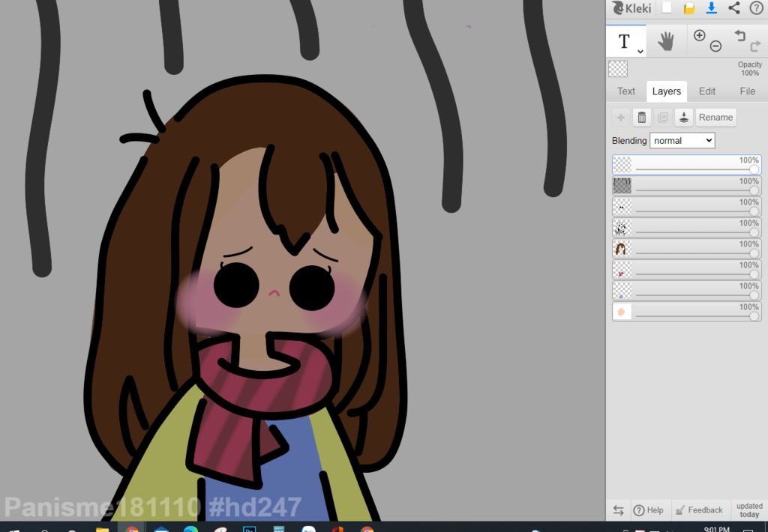
Task: Open the share icon
Action: click(x=733, y=7)
